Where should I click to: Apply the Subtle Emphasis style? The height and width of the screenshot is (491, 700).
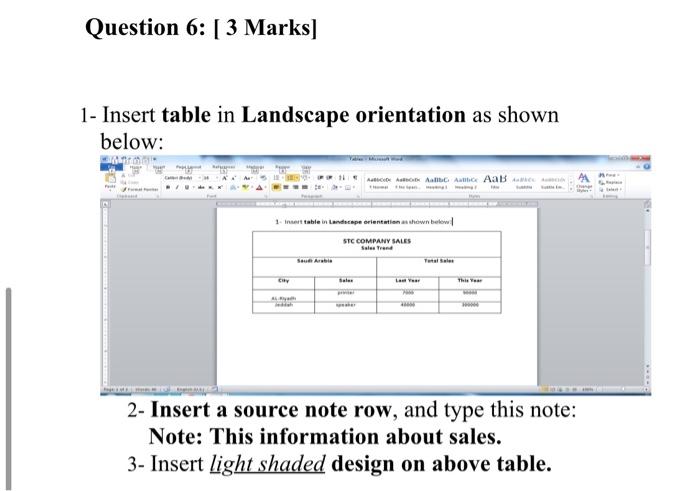pos(553,182)
